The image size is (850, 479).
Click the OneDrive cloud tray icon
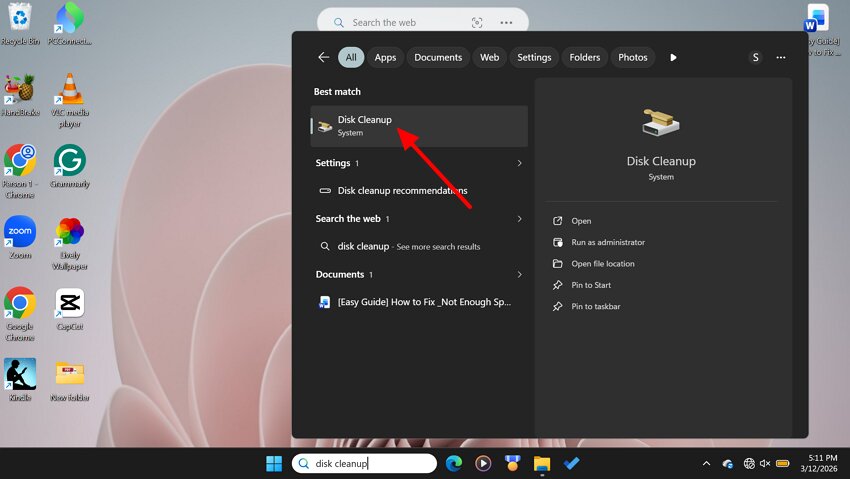pyautogui.click(x=727, y=464)
